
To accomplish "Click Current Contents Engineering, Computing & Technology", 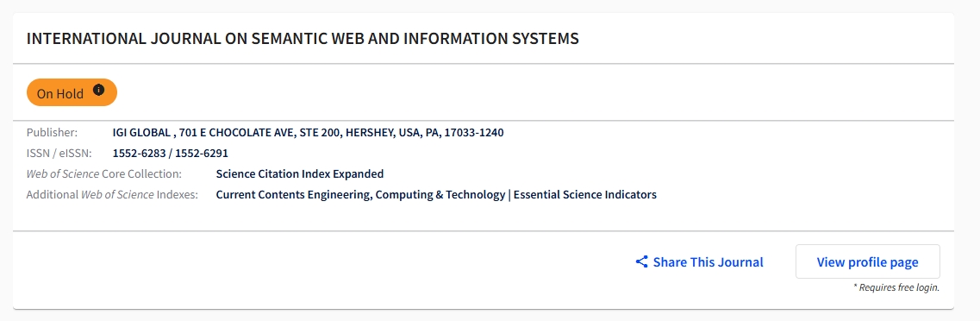I will [360, 195].
